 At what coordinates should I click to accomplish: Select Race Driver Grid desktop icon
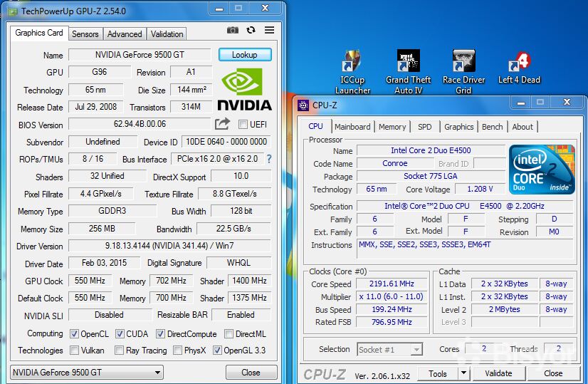tap(463, 72)
